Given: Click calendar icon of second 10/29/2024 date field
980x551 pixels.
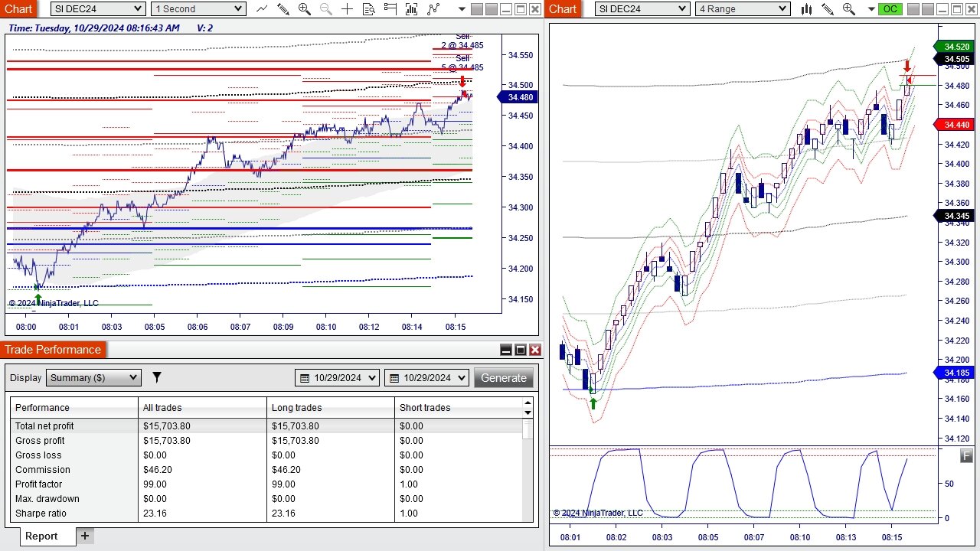Looking at the screenshot, I should [394, 378].
